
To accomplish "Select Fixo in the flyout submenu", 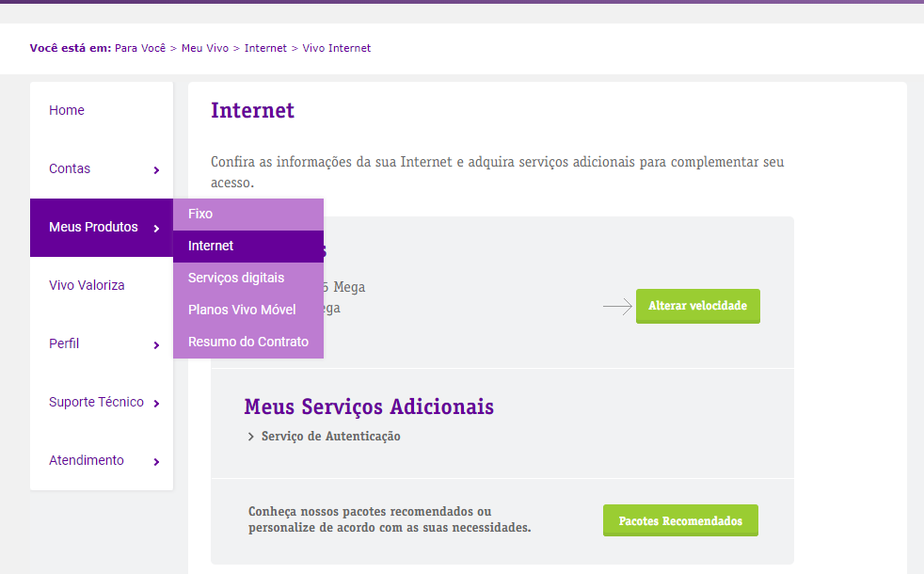I will (x=199, y=214).
